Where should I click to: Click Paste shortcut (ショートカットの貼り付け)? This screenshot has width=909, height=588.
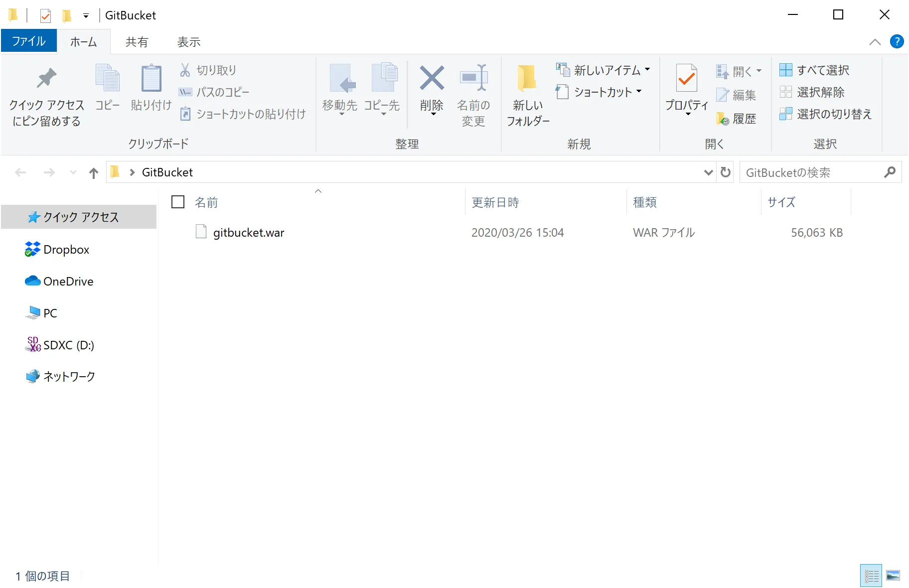tap(242, 114)
